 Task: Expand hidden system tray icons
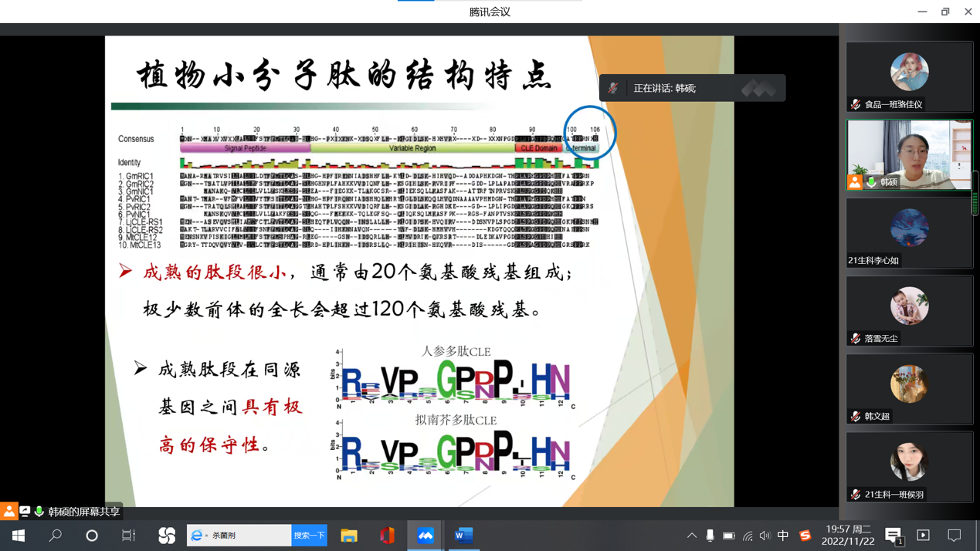click(692, 536)
